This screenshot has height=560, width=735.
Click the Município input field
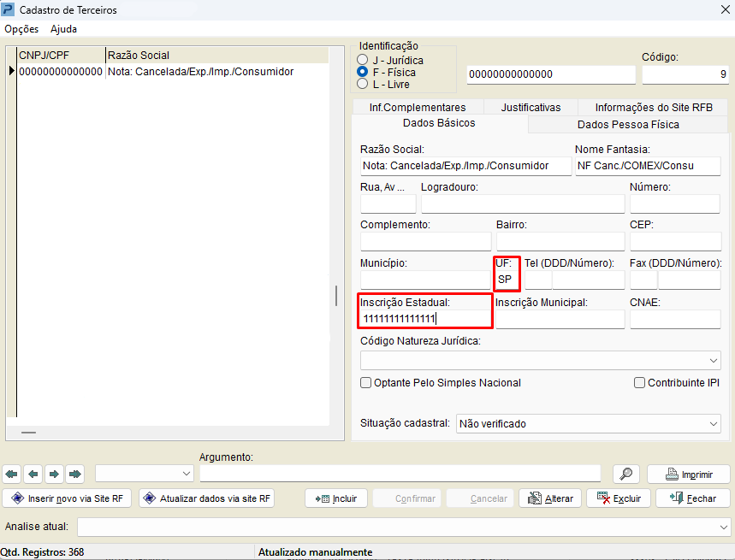(425, 280)
